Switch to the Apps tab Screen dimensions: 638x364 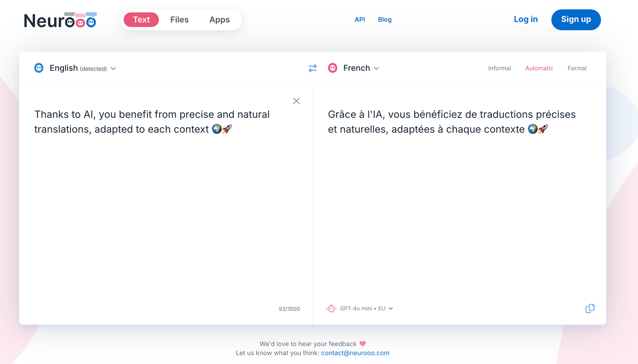(x=219, y=20)
